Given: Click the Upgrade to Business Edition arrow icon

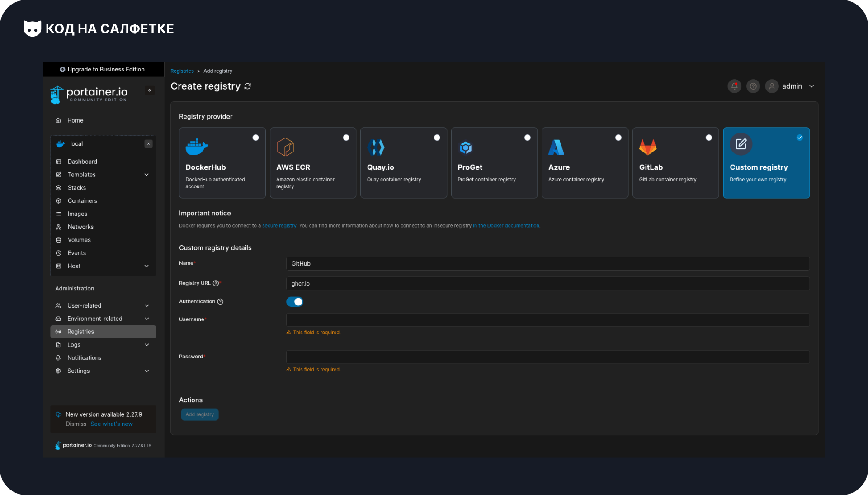Looking at the screenshot, I should [x=62, y=70].
